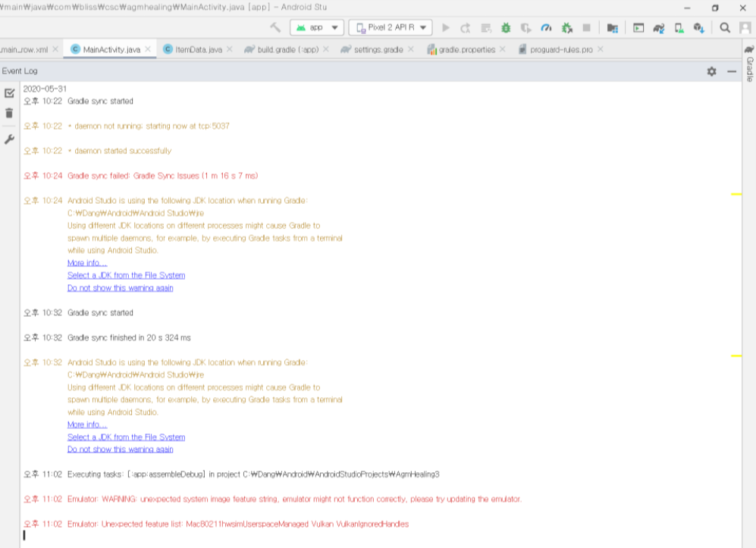Click the Clear All trash icon
The height and width of the screenshot is (548, 756).
point(9,113)
